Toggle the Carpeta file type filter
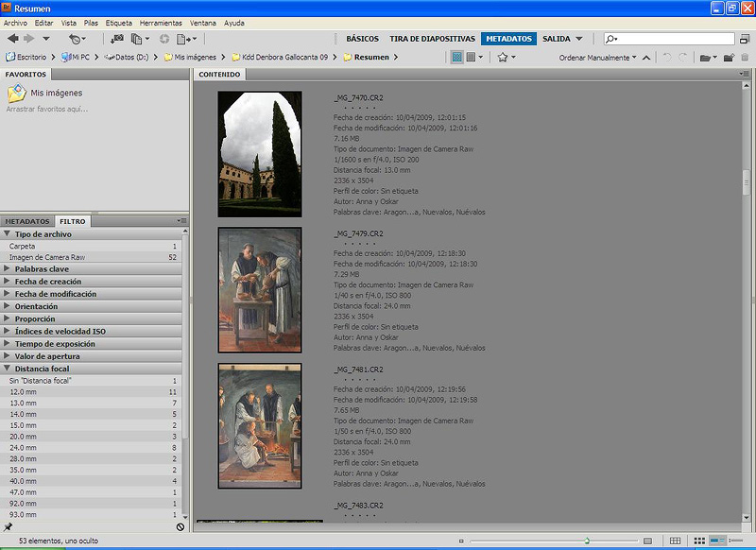Screen dimensions: 756x550 pyautogui.click(x=91, y=246)
